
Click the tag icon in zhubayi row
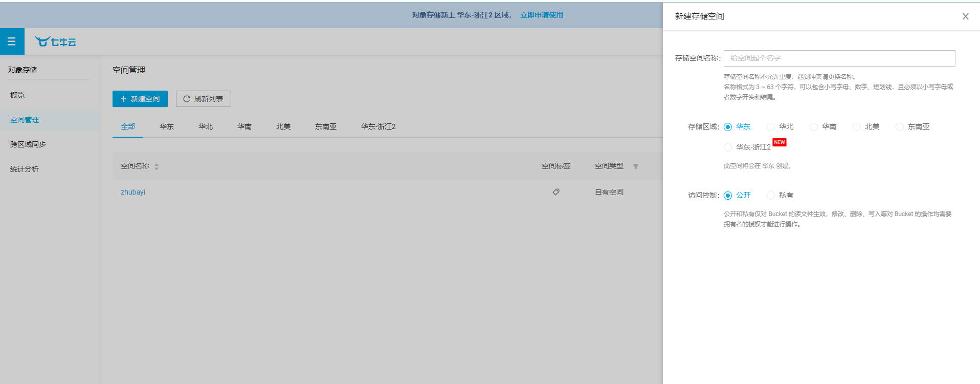[x=556, y=192]
